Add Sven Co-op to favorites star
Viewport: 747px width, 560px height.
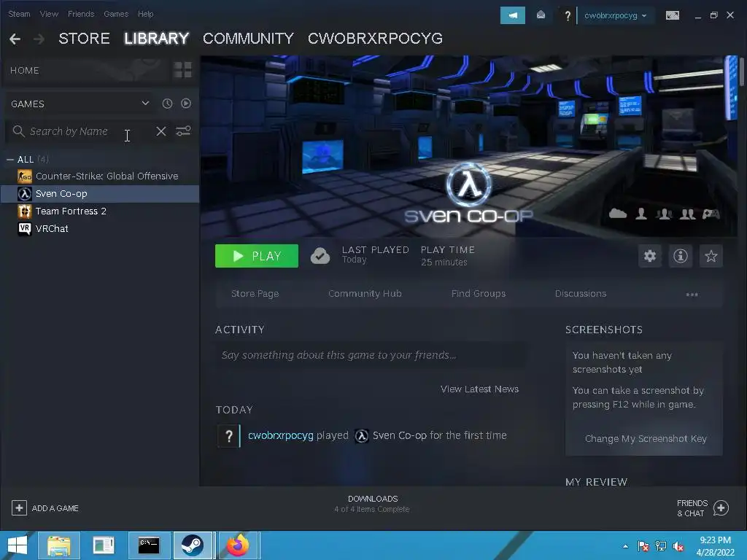click(x=711, y=256)
